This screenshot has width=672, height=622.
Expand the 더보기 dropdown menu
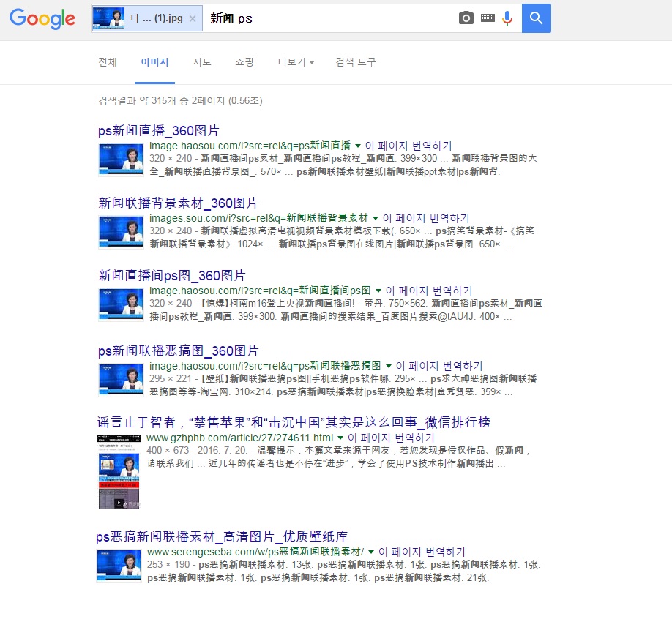tap(296, 62)
